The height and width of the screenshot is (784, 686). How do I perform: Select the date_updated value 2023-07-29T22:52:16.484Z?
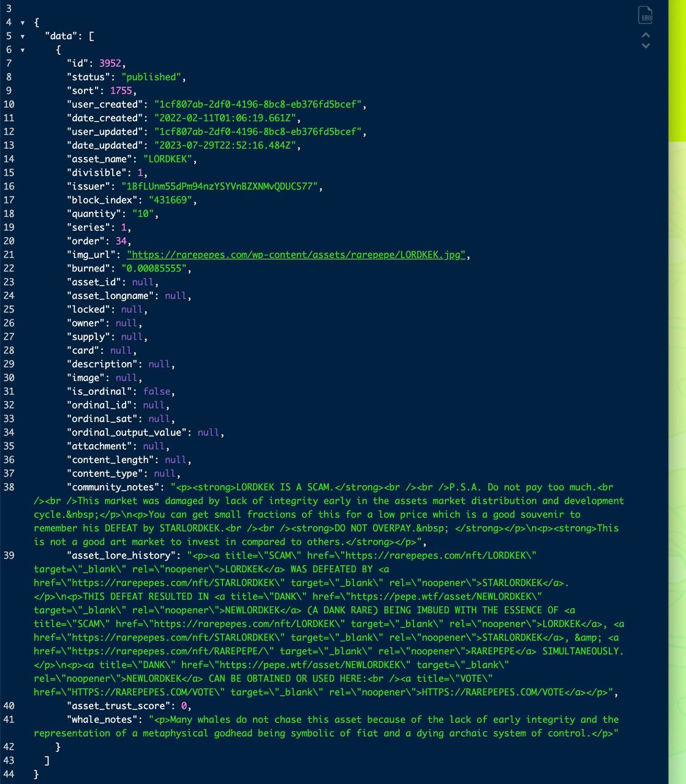pos(225,145)
